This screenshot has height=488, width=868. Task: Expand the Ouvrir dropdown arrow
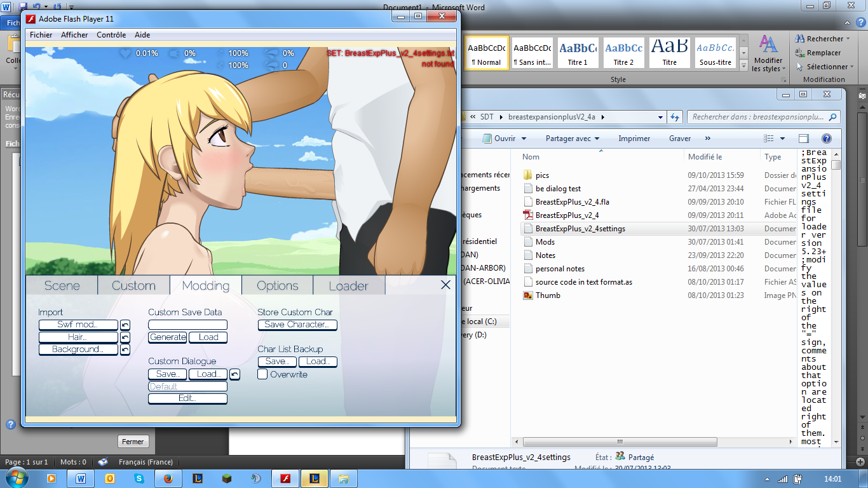point(524,139)
